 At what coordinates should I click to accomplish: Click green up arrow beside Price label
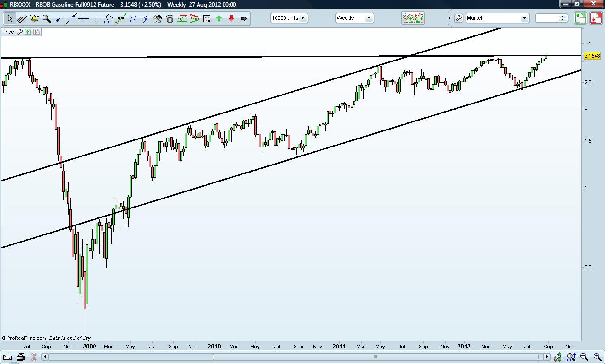pyautogui.click(x=28, y=32)
